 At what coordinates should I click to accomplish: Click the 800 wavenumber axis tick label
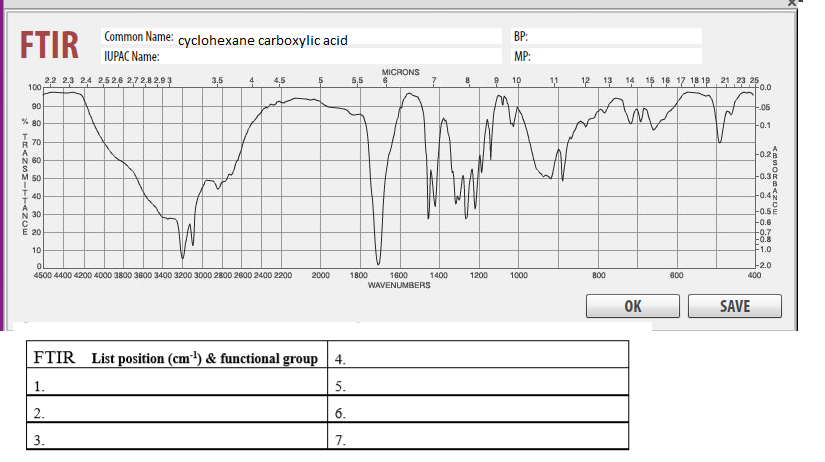(x=598, y=275)
